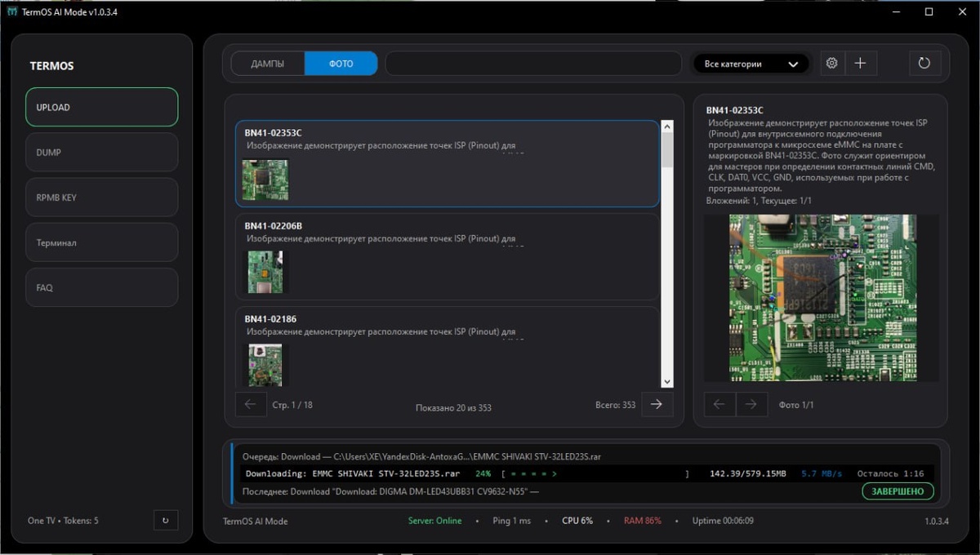Select the BN41-02206B list entry

tap(447, 256)
